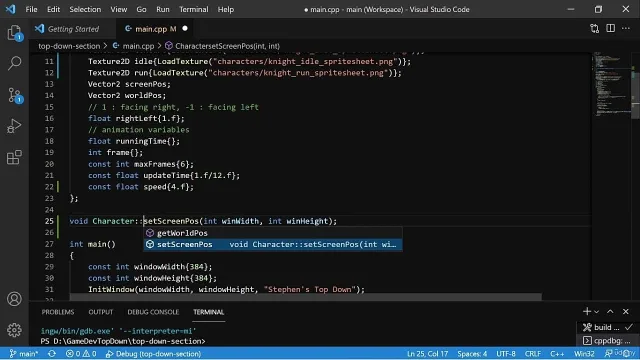
Task: Maximize the terminal panel size
Action: point(610,311)
